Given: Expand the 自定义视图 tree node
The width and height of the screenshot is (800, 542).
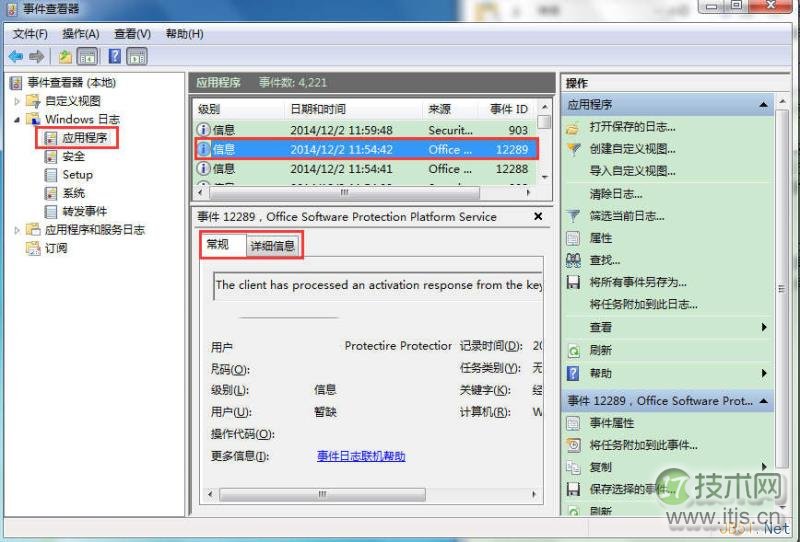Looking at the screenshot, I should tap(17, 101).
